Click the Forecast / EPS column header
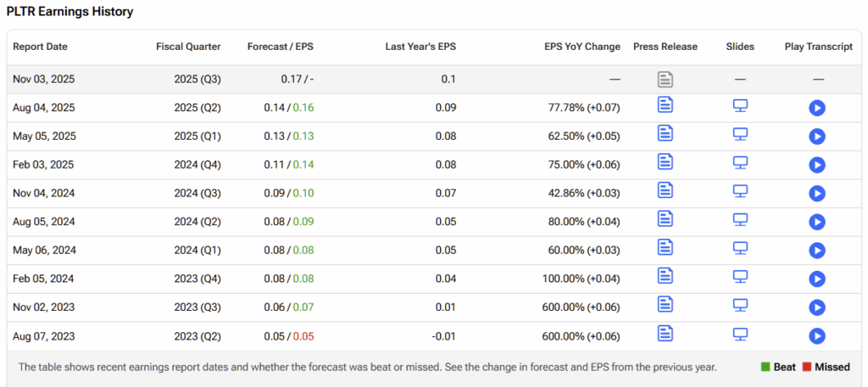 tap(280, 47)
